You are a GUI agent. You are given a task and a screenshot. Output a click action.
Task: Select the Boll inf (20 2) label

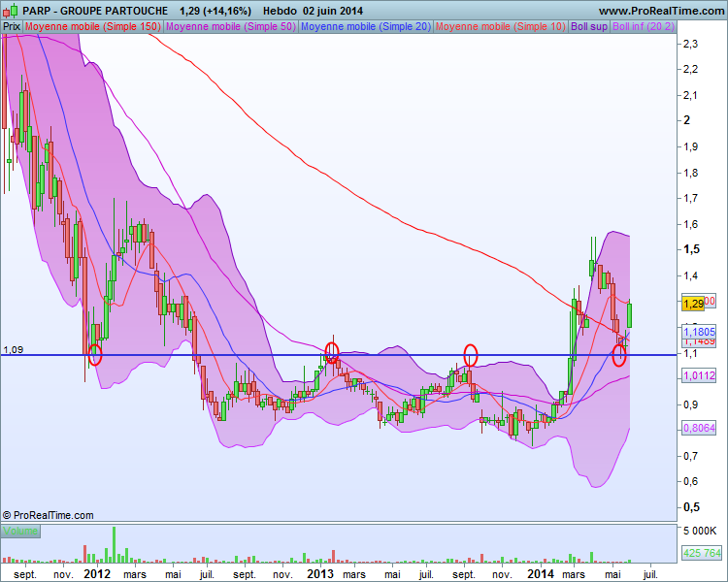tap(643, 27)
